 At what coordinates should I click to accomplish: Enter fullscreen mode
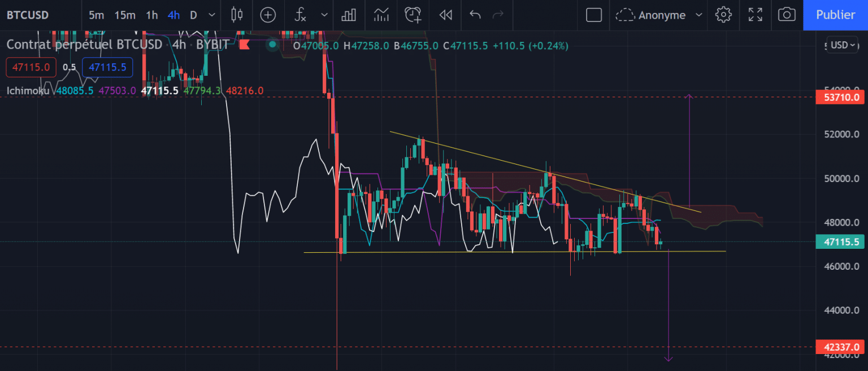coord(755,15)
